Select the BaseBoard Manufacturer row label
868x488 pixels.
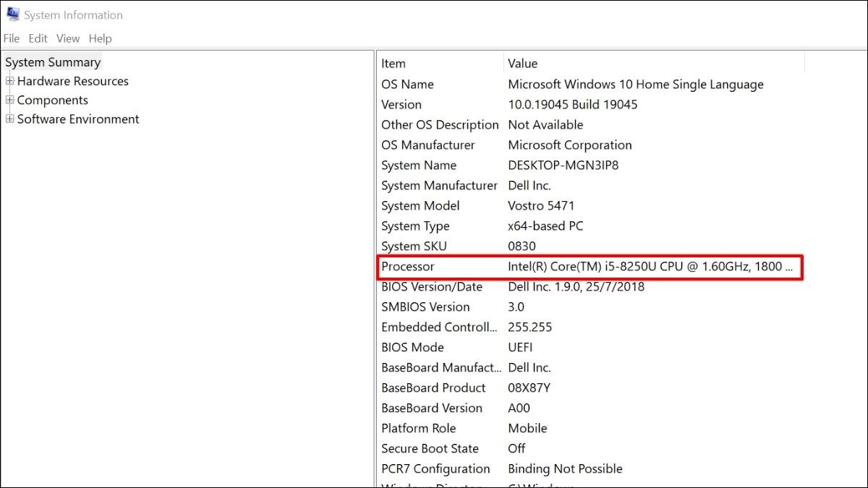(x=441, y=368)
